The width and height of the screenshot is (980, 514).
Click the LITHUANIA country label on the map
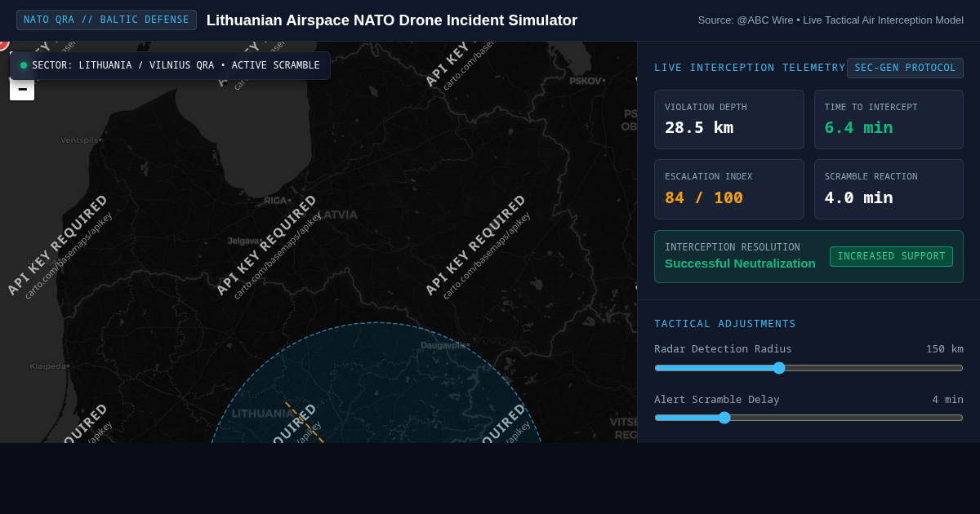[261, 414]
